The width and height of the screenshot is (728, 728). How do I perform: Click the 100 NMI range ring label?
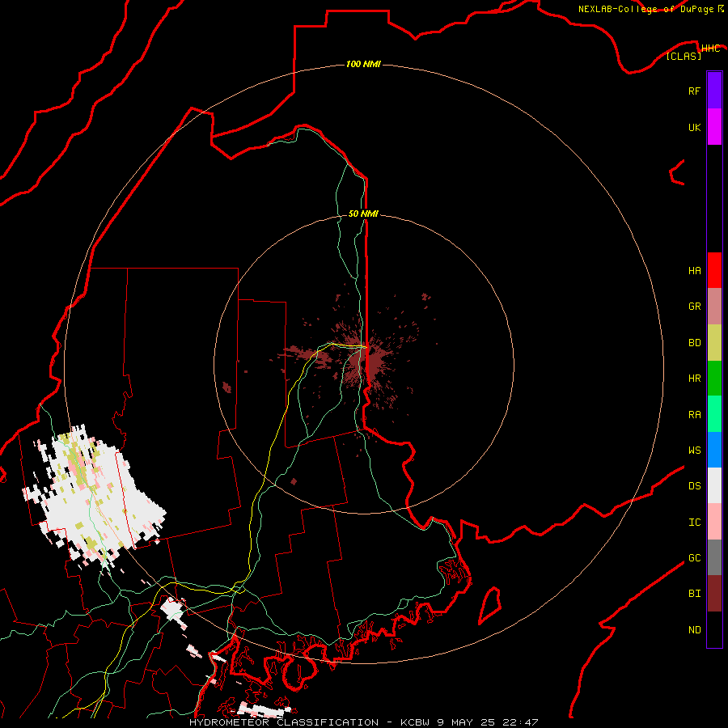click(x=363, y=64)
